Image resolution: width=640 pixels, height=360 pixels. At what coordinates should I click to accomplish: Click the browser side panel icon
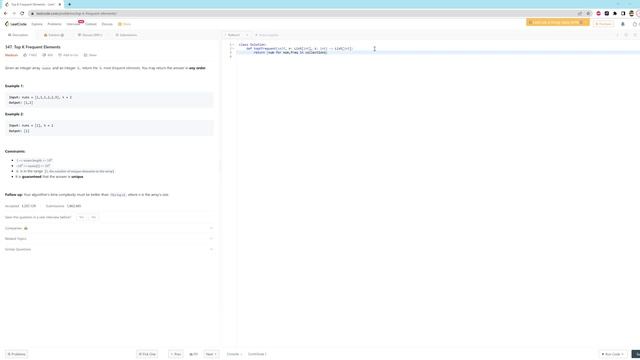pos(623,13)
